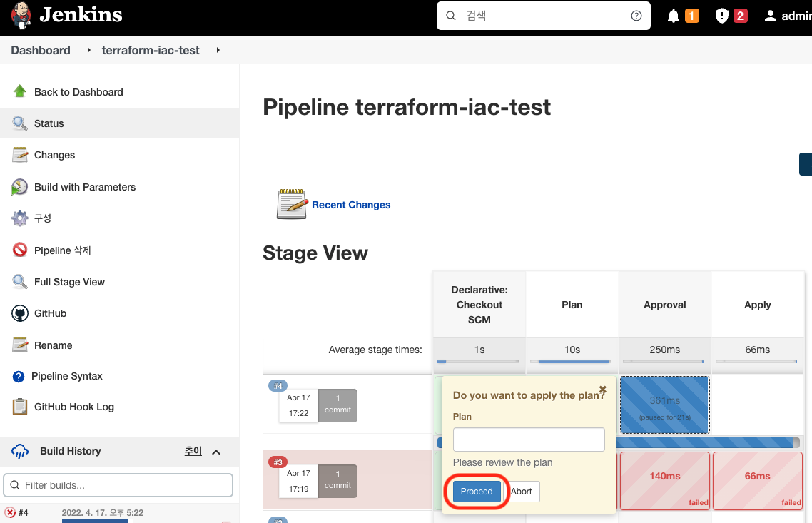Click the commit box for build #3
This screenshot has width=812, height=523.
[x=338, y=480]
